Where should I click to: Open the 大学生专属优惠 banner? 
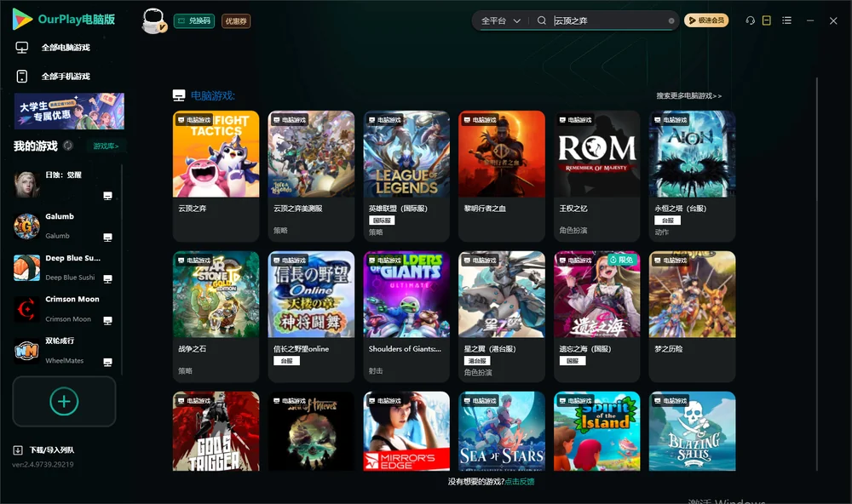[x=69, y=112]
